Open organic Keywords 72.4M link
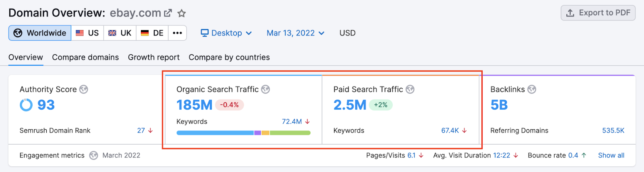Image resolution: width=644 pixels, height=172 pixels. (x=292, y=122)
